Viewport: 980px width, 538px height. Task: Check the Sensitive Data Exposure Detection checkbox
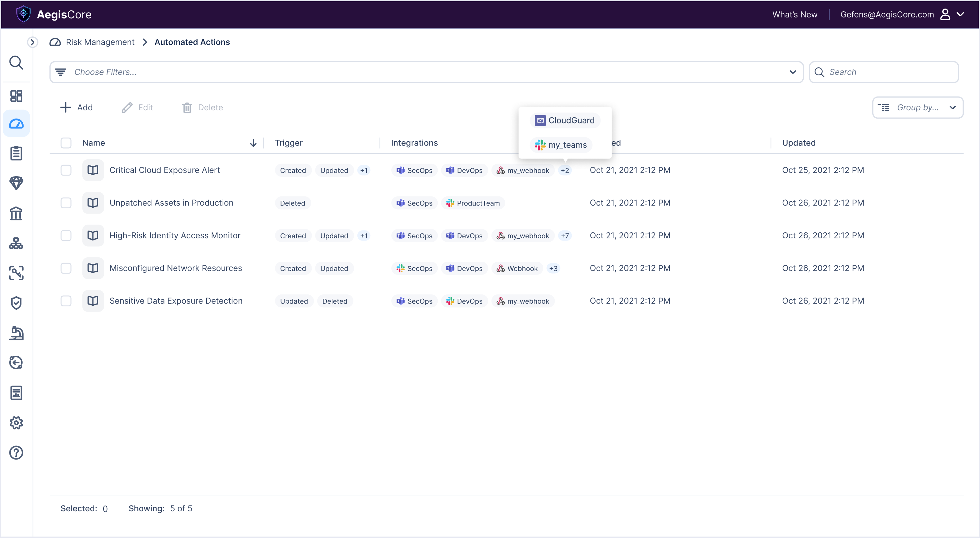click(66, 301)
